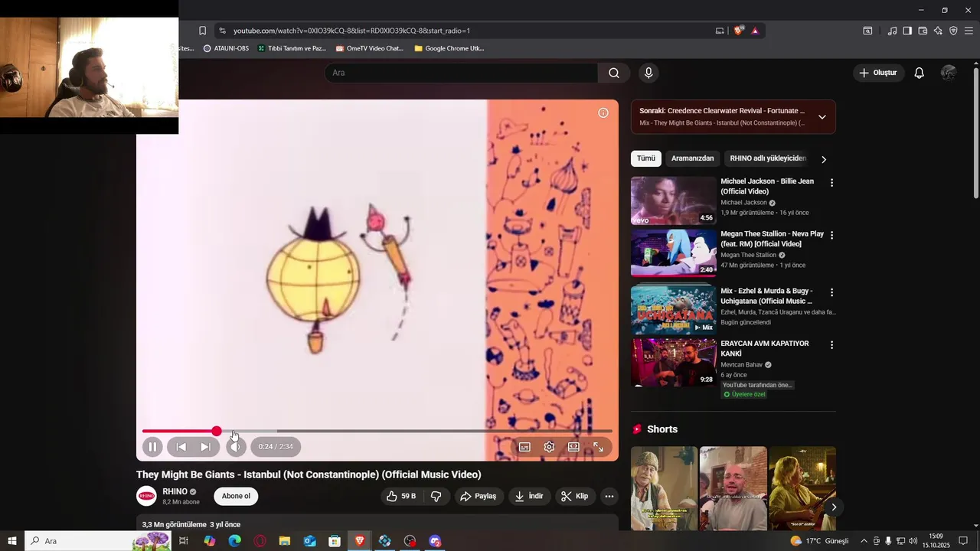Image resolution: width=980 pixels, height=551 pixels.
Task: Open Opera browser from the taskbar
Action: click(x=260, y=541)
